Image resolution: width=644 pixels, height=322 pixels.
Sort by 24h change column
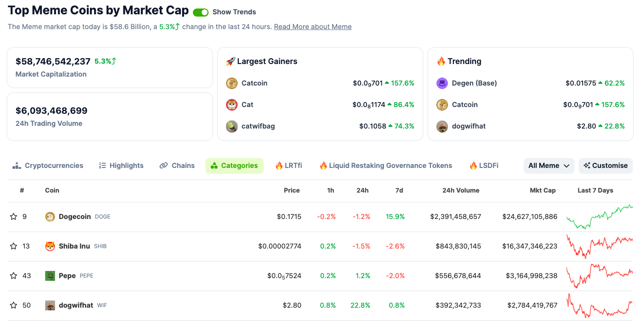coord(363,190)
